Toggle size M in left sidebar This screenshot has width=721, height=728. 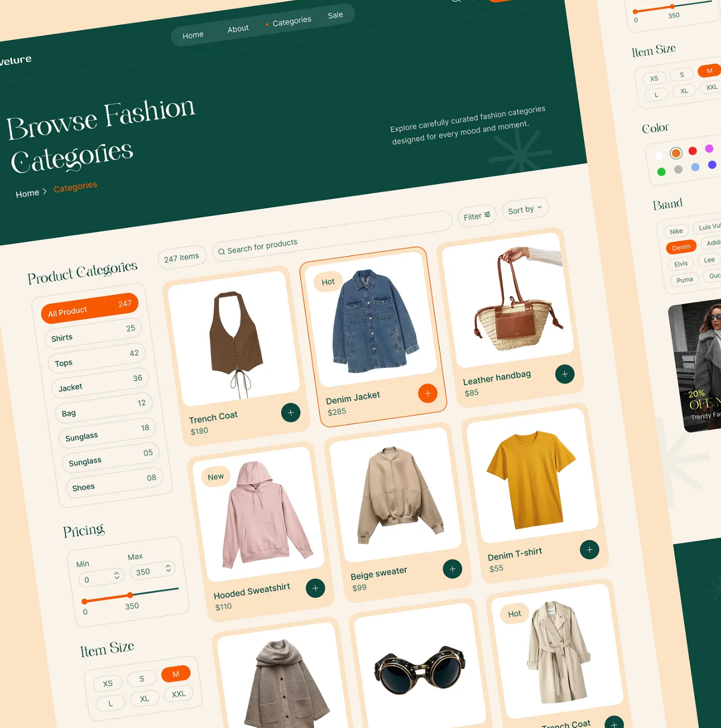(x=175, y=674)
